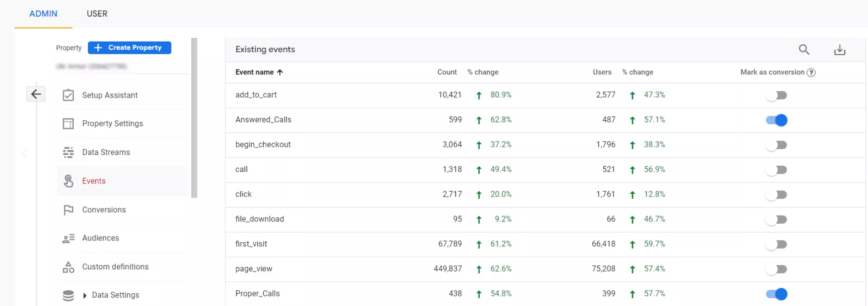Open help icon beside Mark as conversion

point(811,72)
